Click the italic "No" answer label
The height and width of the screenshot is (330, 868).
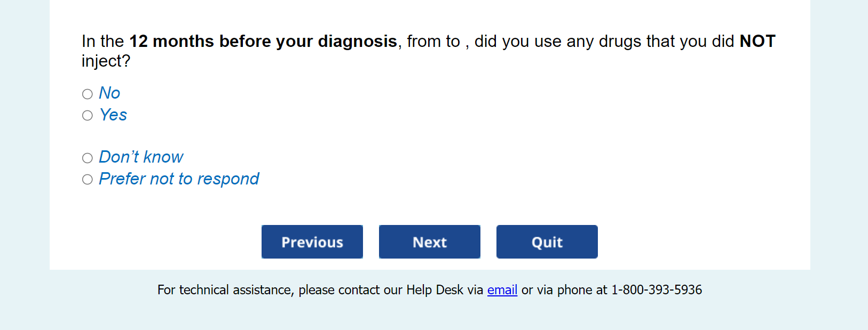(x=109, y=93)
